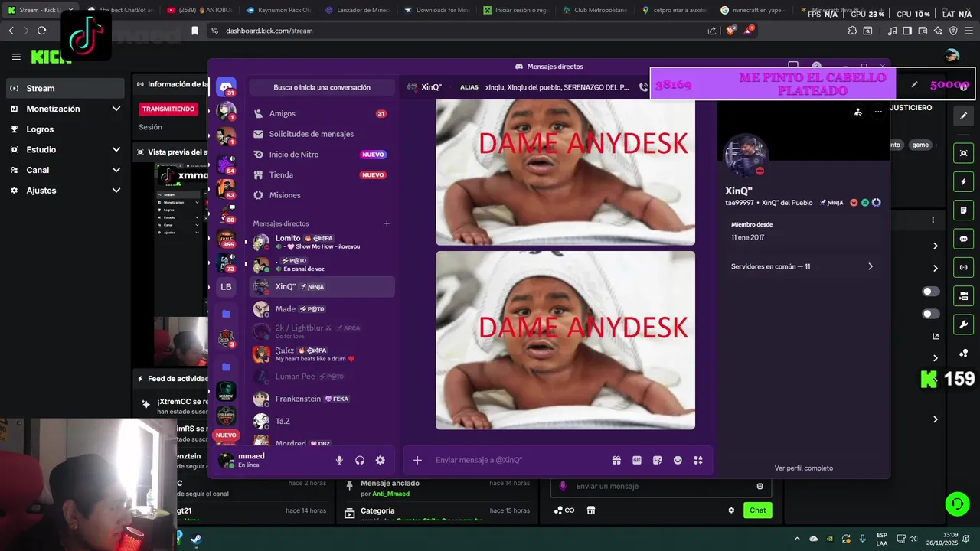The width and height of the screenshot is (980, 551).
Task: Deafen audio with headphones icon
Action: coord(360,460)
